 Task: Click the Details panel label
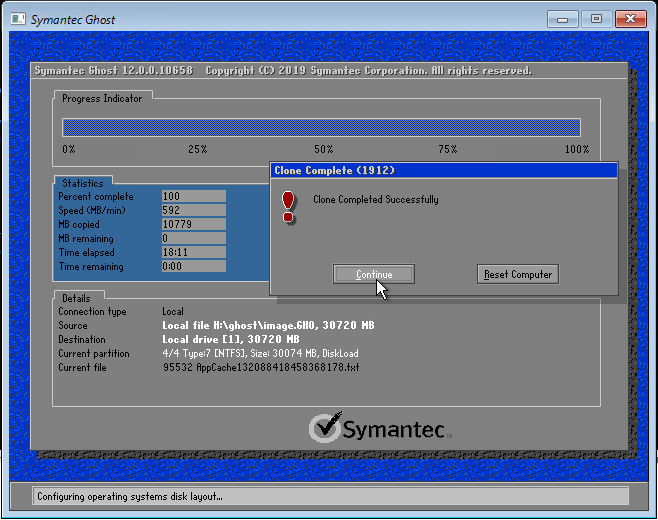click(76, 298)
